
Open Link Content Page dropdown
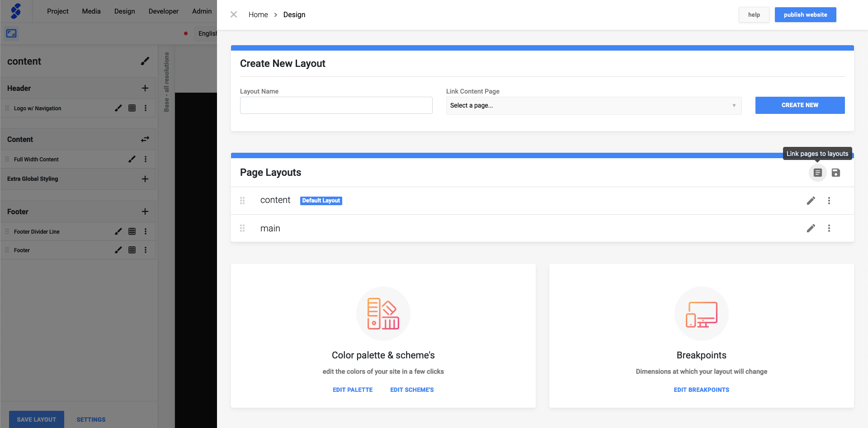point(594,105)
